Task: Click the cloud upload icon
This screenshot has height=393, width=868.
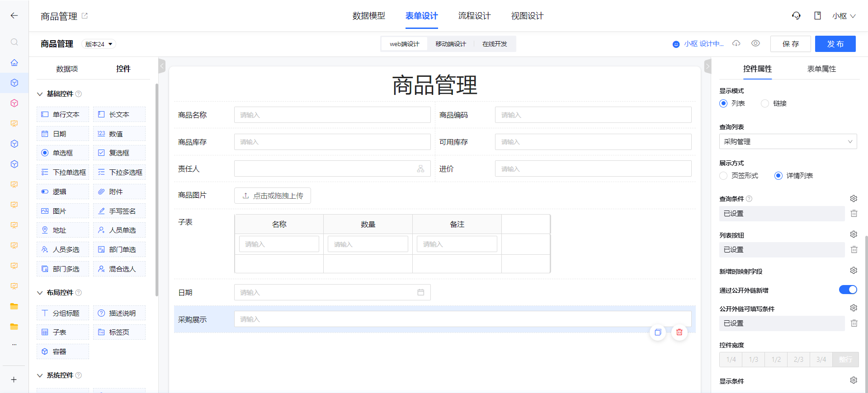Action: (736, 43)
